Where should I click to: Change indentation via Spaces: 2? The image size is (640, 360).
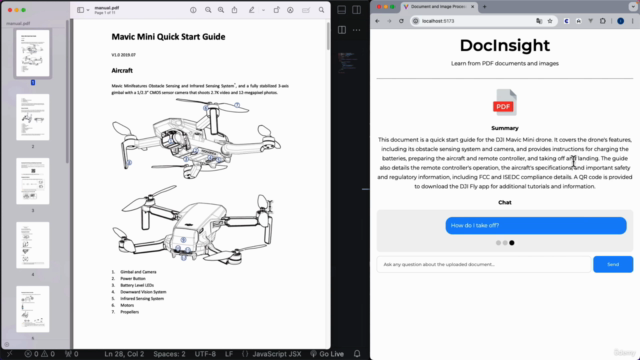[169, 354]
